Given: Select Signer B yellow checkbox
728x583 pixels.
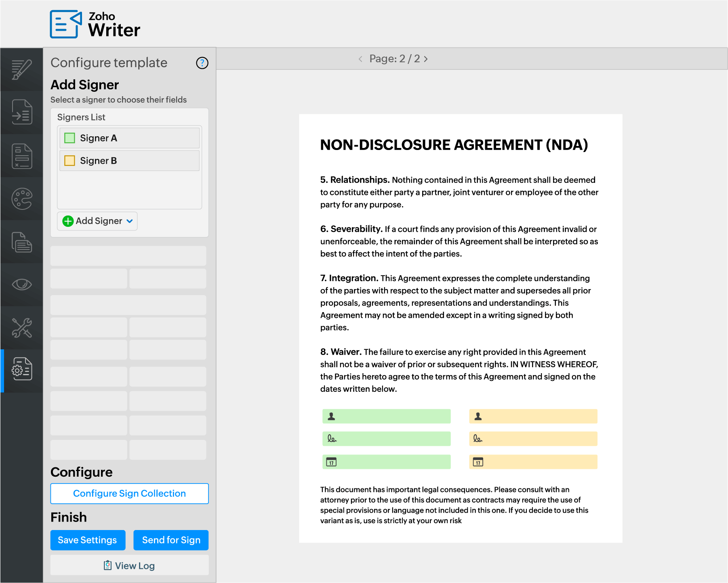Looking at the screenshot, I should click(70, 161).
